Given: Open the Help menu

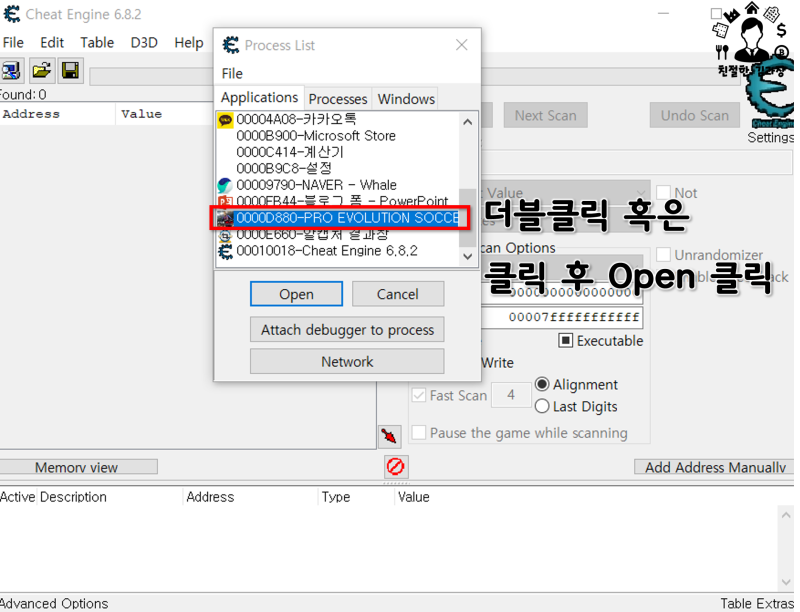Looking at the screenshot, I should pyautogui.click(x=189, y=42).
